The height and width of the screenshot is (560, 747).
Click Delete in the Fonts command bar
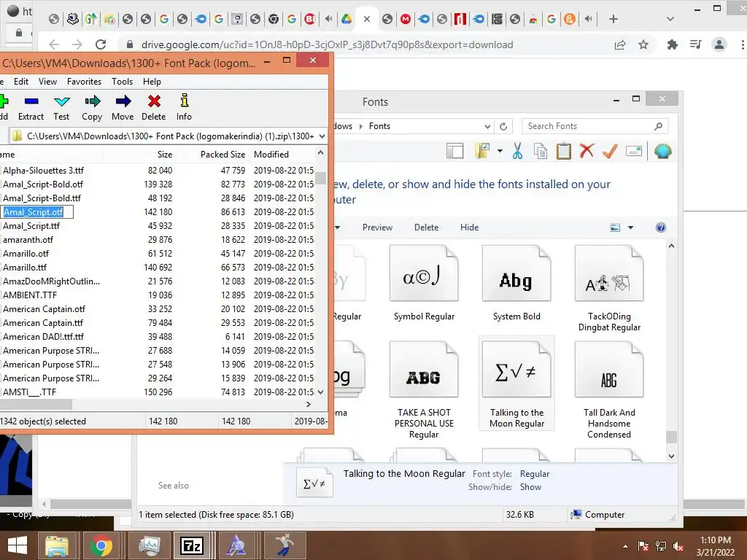click(426, 227)
